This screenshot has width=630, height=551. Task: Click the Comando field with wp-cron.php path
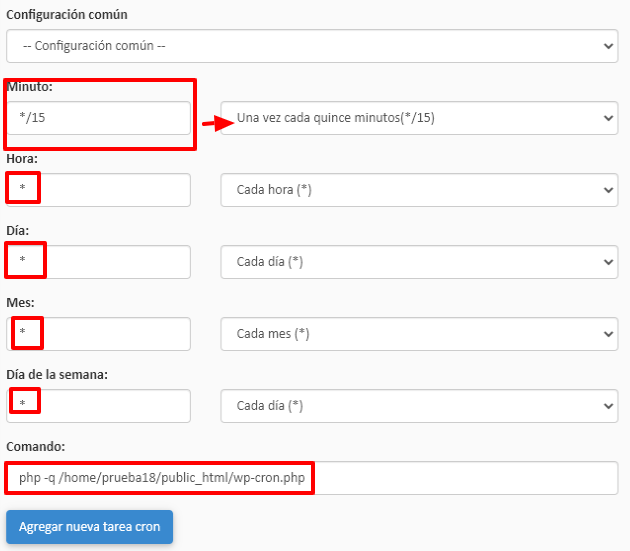312,478
